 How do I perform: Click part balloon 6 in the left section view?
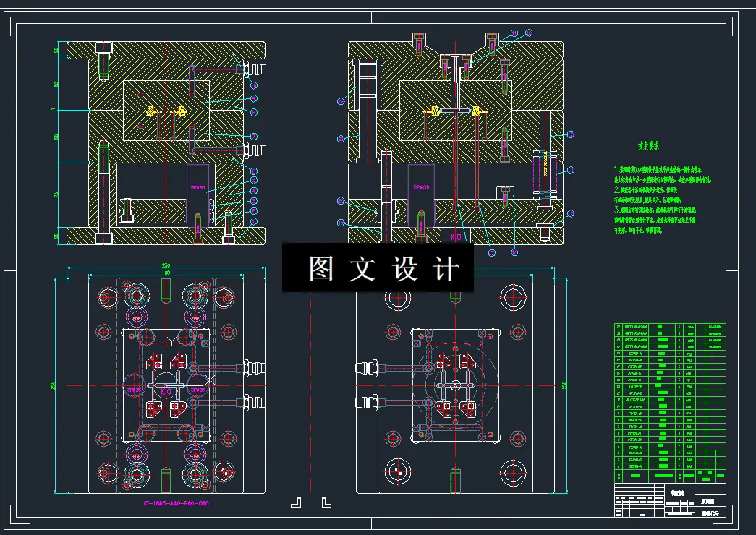[254, 171]
